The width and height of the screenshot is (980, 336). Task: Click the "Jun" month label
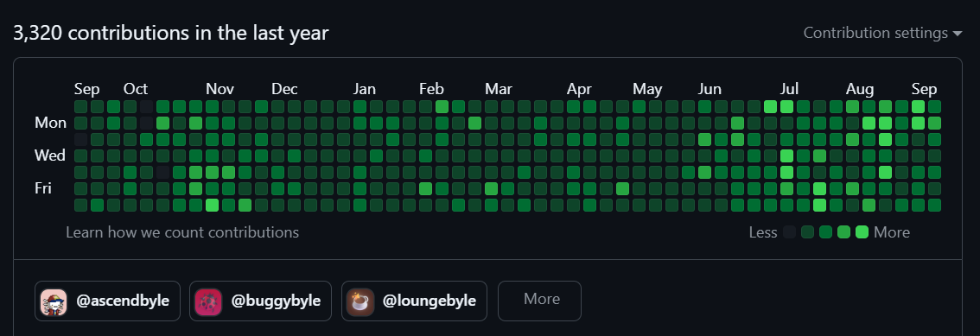click(710, 89)
